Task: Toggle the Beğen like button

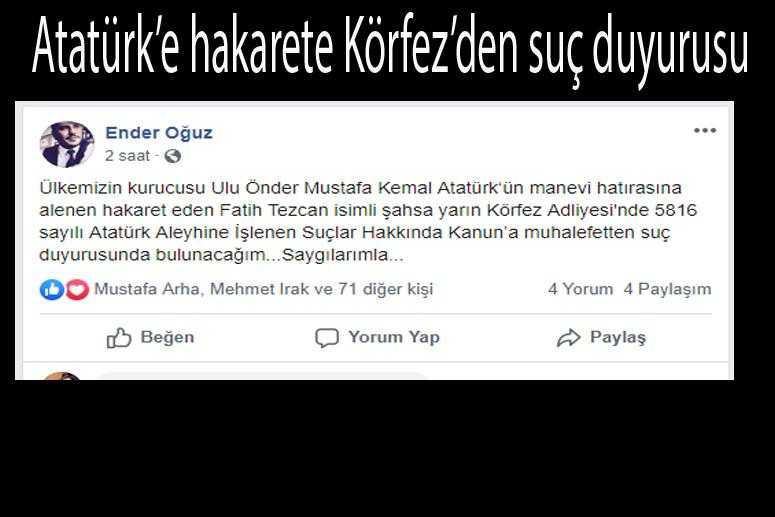Action: pyautogui.click(x=150, y=338)
